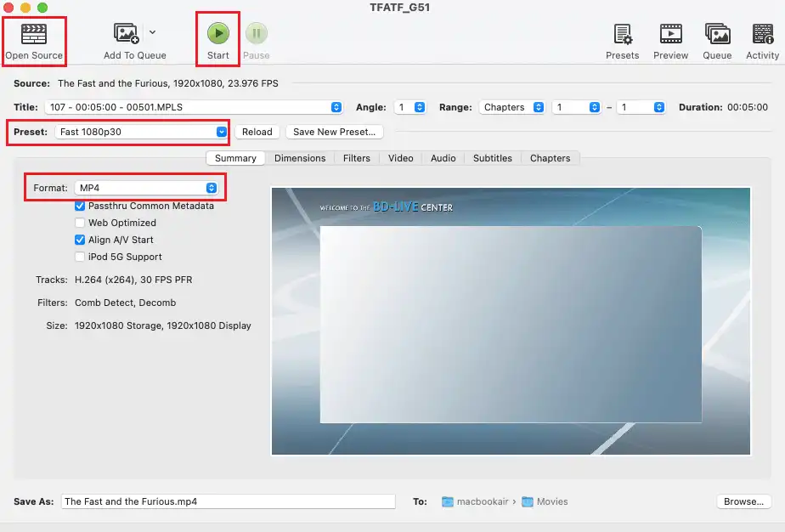The width and height of the screenshot is (785, 532).
Task: Open the Activity log icon
Action: click(x=762, y=35)
